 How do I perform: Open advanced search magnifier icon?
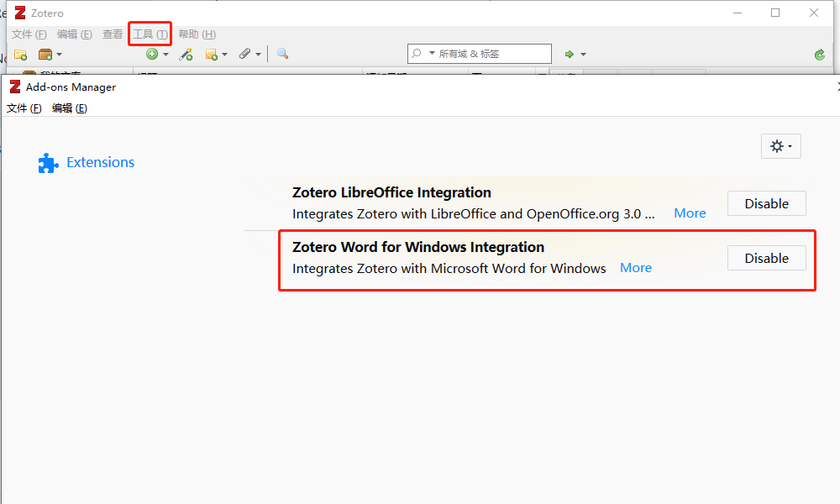(x=282, y=54)
